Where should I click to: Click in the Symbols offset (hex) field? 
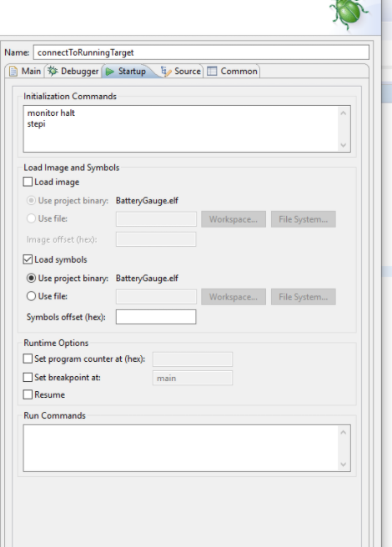click(x=156, y=317)
